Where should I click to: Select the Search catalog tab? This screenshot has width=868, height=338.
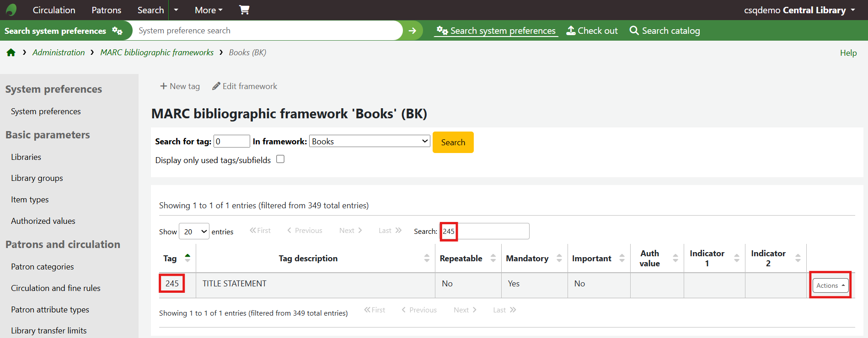pyautogui.click(x=664, y=31)
